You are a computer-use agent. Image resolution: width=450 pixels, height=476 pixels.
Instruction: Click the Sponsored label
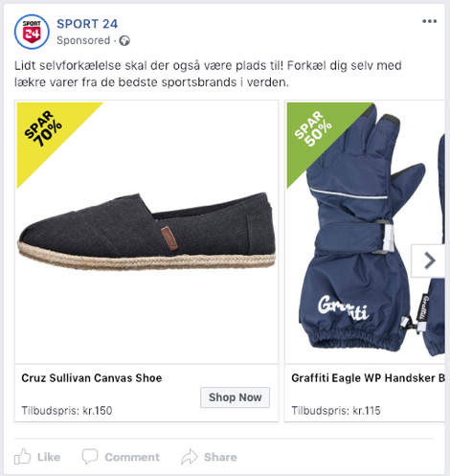(83, 40)
